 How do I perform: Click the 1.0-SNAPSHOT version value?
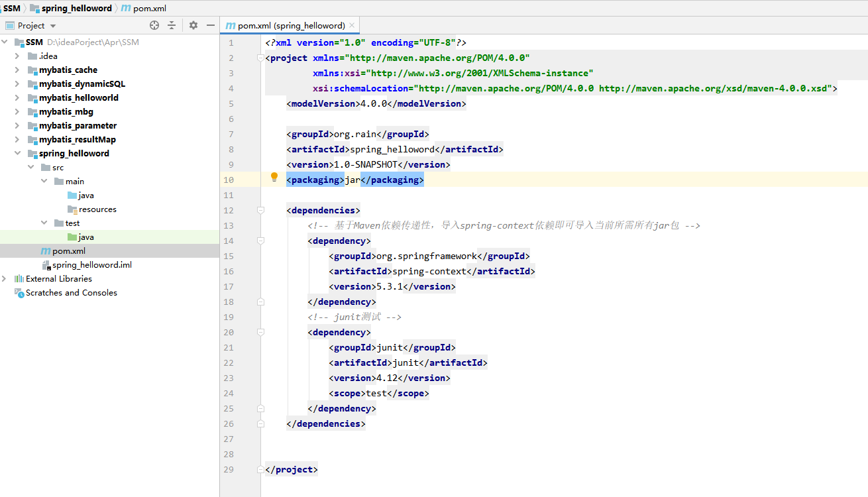pos(366,165)
